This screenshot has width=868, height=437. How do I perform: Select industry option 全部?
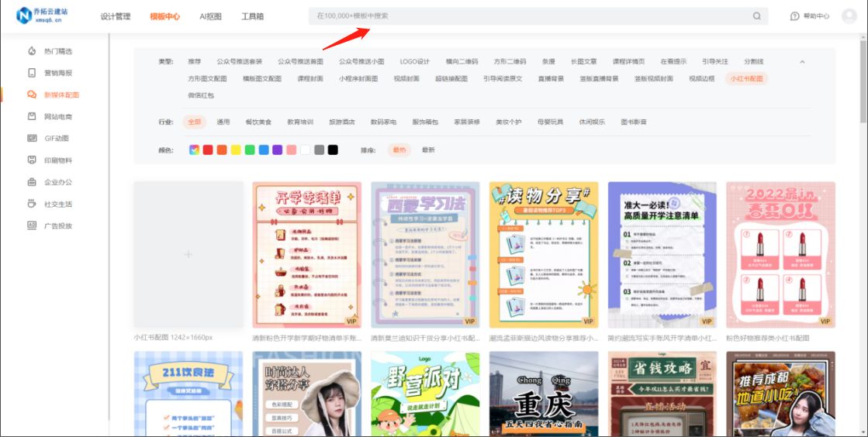coord(194,122)
